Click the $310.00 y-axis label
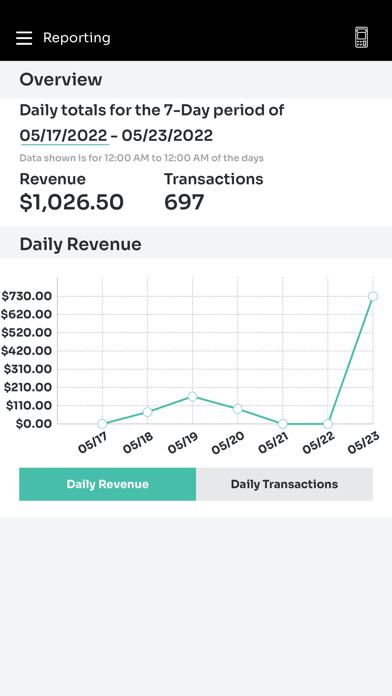Image resolution: width=392 pixels, height=696 pixels. [x=28, y=369]
